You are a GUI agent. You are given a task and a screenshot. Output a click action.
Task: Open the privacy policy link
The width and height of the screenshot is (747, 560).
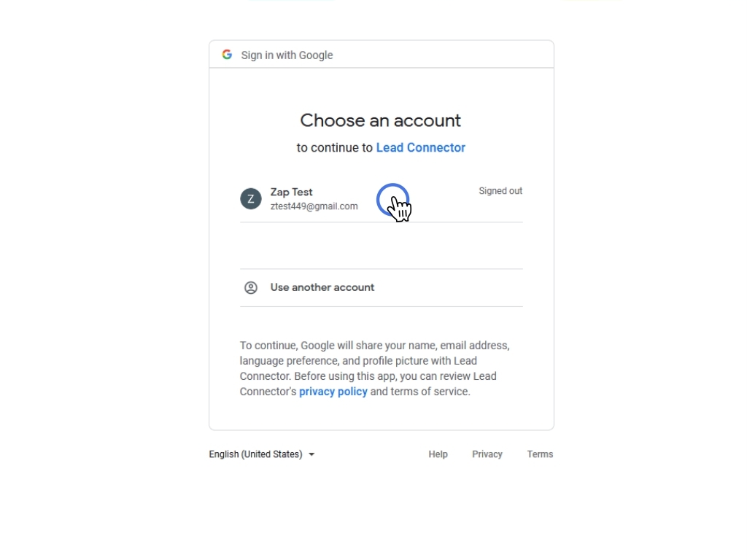coord(333,392)
